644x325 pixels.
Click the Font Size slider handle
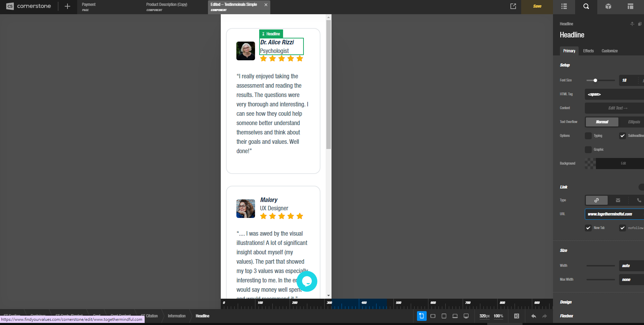(595, 80)
